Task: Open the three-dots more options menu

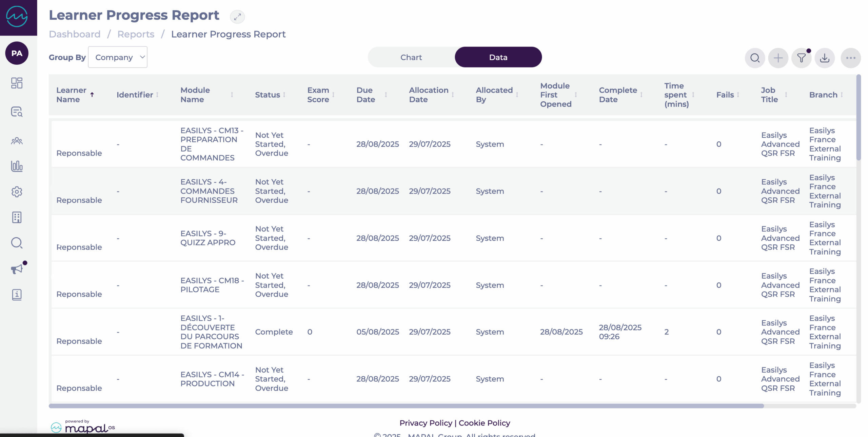Action: (850, 58)
